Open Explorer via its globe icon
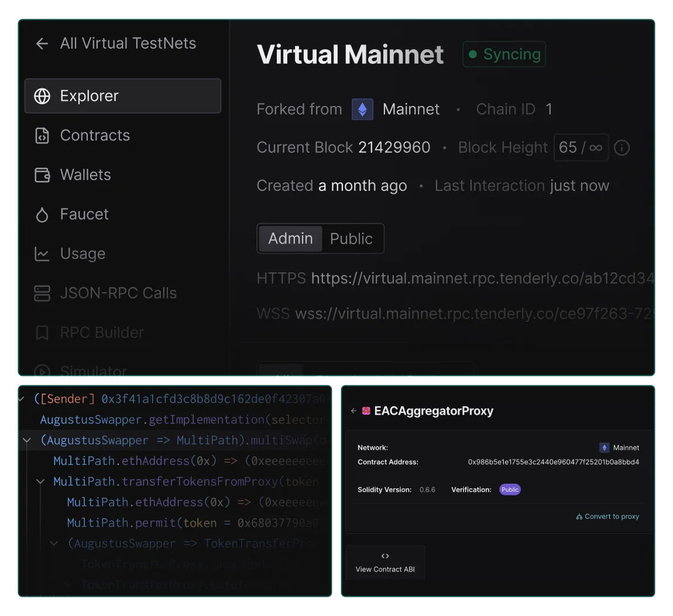Viewport: 673px width, 616px height. point(42,96)
